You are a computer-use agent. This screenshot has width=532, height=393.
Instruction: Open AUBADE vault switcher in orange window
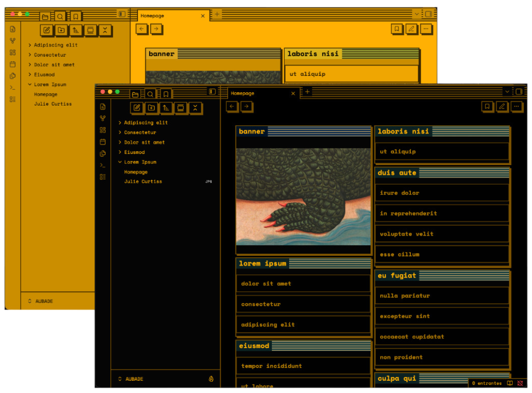[x=41, y=301]
